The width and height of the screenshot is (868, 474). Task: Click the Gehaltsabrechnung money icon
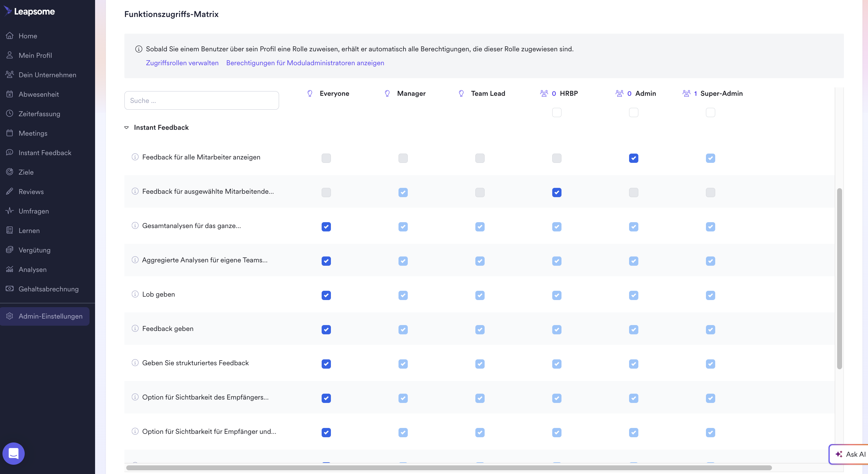pyautogui.click(x=10, y=289)
